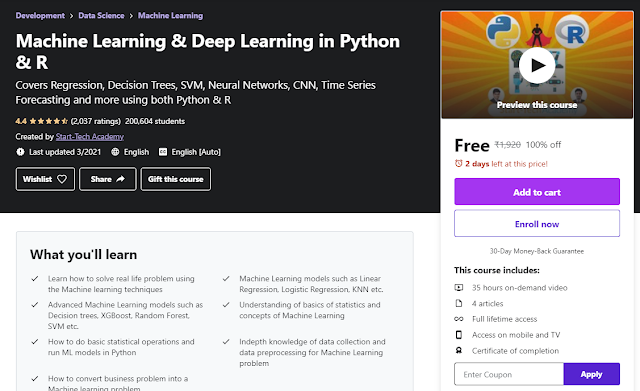Click first breadcrumb chevron after Development

[71, 16]
